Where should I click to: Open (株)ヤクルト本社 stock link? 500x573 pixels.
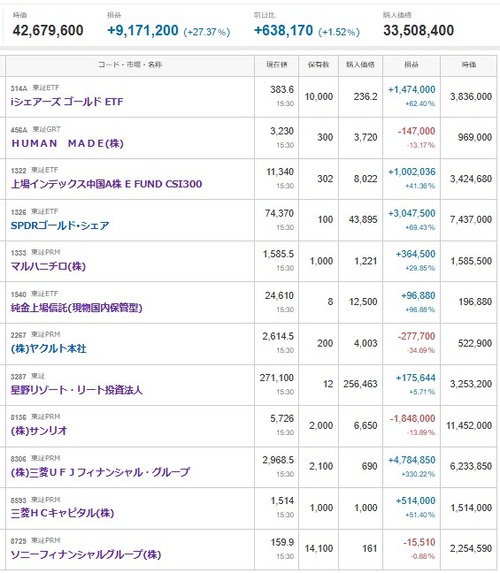[x=49, y=349]
